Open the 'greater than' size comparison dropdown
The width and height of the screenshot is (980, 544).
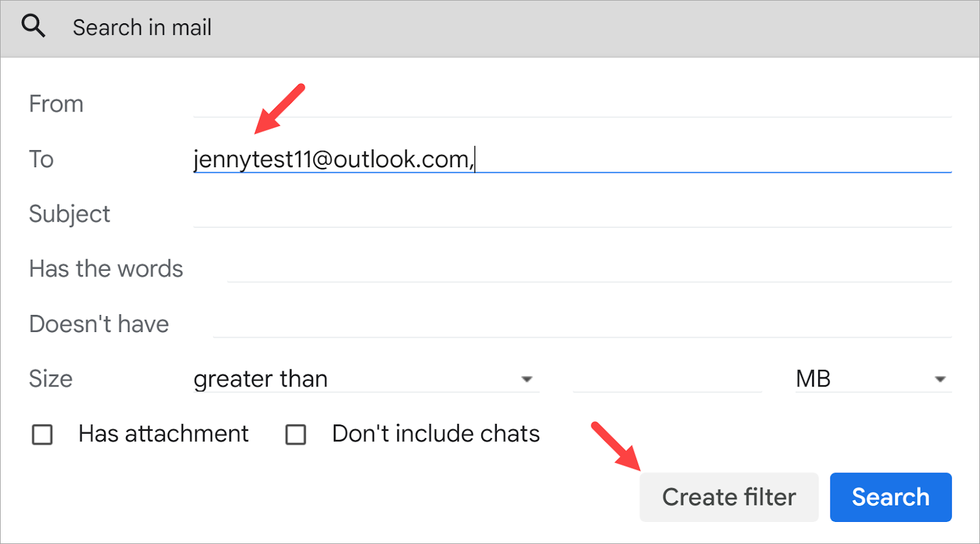click(x=365, y=379)
